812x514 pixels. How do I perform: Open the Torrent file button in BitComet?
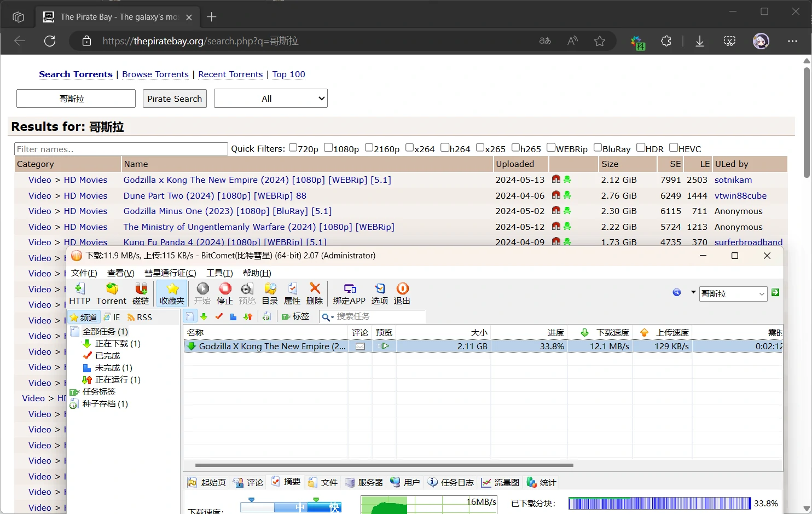pos(112,293)
